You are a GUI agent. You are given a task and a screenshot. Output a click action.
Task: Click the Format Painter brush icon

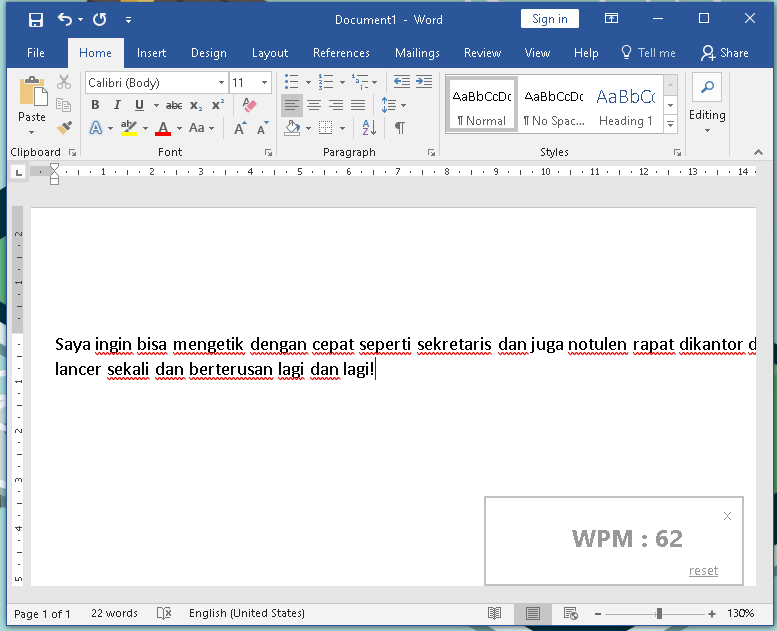click(64, 128)
